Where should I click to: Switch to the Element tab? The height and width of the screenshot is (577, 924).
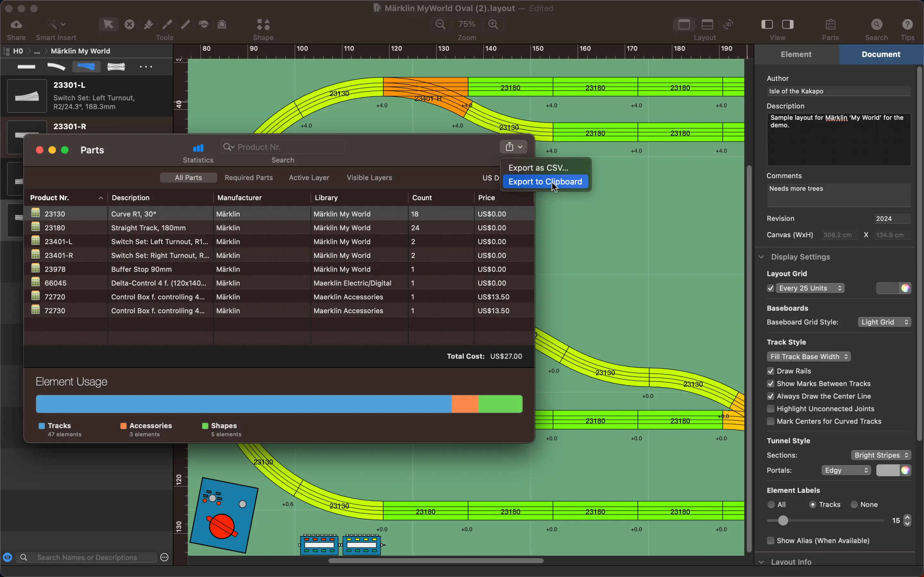pyautogui.click(x=796, y=54)
